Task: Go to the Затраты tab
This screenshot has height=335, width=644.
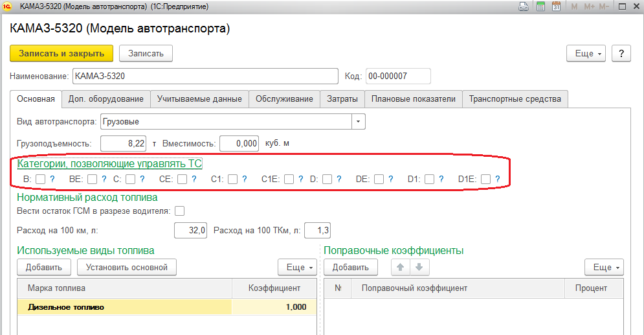Action: pyautogui.click(x=342, y=99)
